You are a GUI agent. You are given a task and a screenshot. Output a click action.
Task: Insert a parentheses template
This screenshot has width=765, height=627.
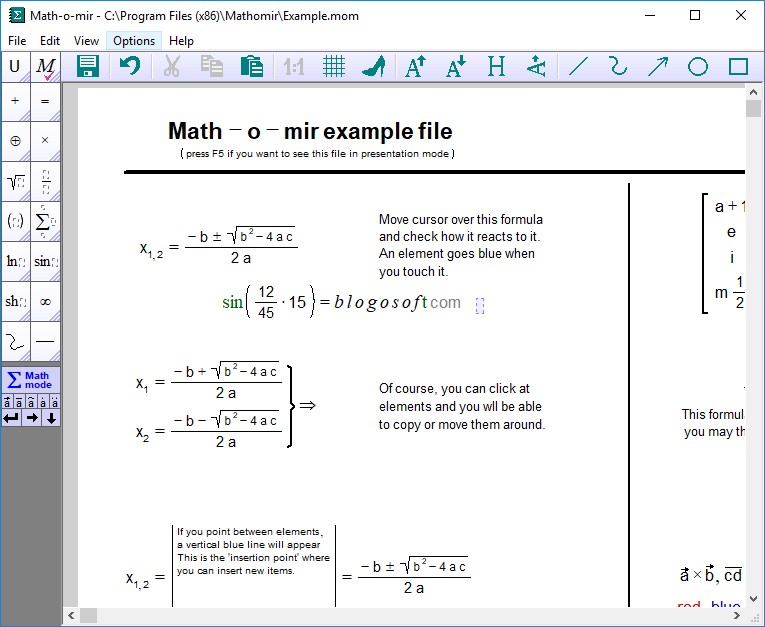pyautogui.click(x=16, y=222)
